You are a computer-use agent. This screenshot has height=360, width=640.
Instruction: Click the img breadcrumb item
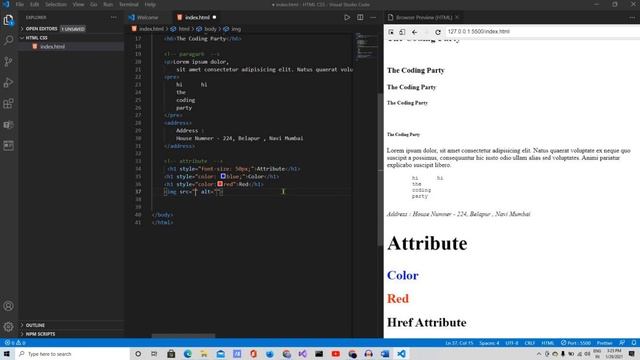click(x=236, y=29)
